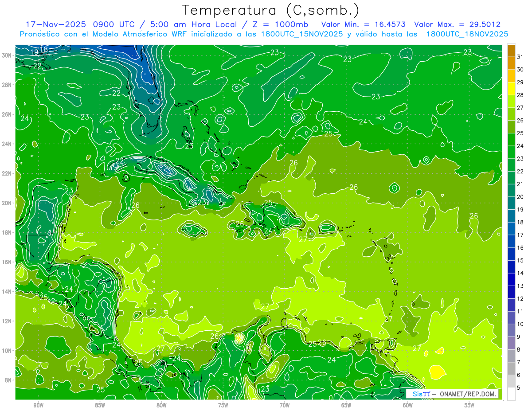Click the color scale label 5
The image size is (532, 411).
tap(519, 388)
